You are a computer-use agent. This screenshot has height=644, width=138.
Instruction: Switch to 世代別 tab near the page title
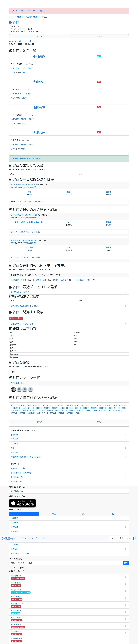(x=99, y=36)
